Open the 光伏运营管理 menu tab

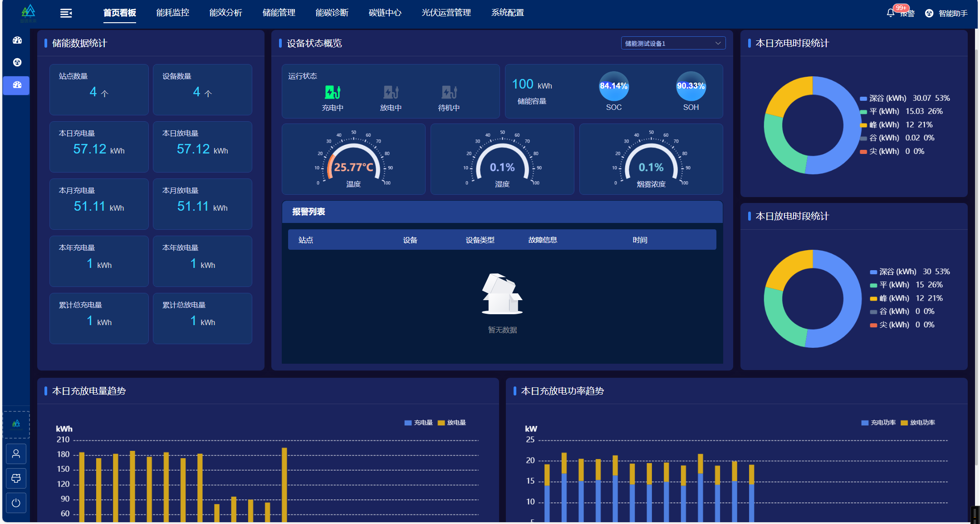tap(446, 13)
